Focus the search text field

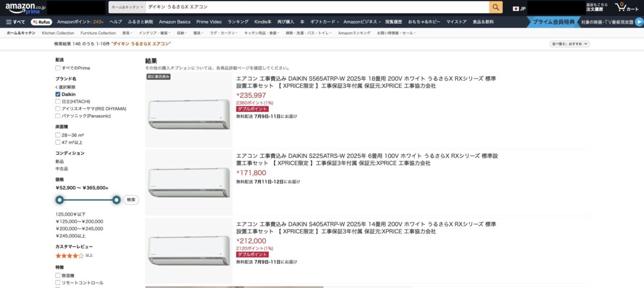(317, 7)
